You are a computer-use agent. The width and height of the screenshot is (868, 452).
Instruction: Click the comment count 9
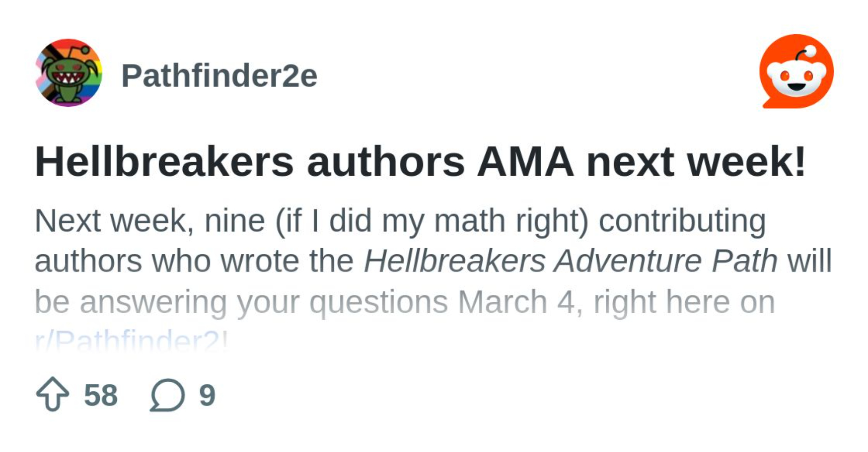point(207,395)
